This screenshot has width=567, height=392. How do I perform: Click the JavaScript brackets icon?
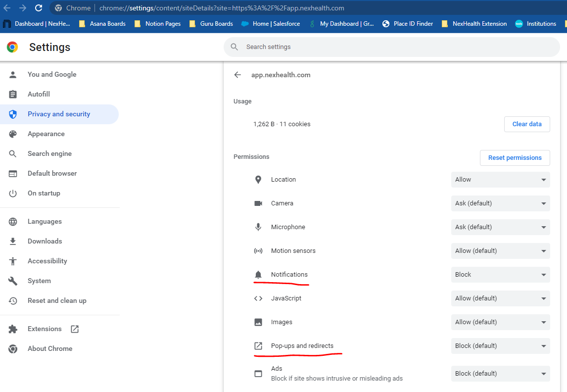click(x=258, y=298)
